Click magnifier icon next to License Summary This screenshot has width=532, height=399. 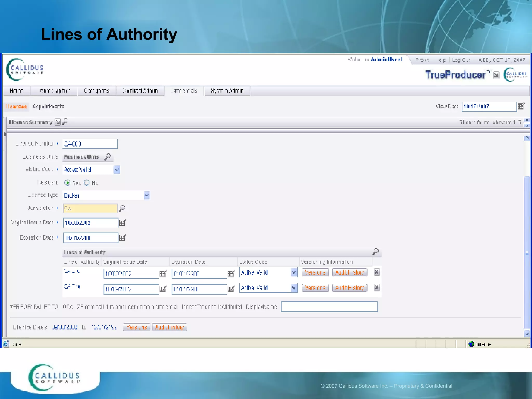pyautogui.click(x=65, y=122)
